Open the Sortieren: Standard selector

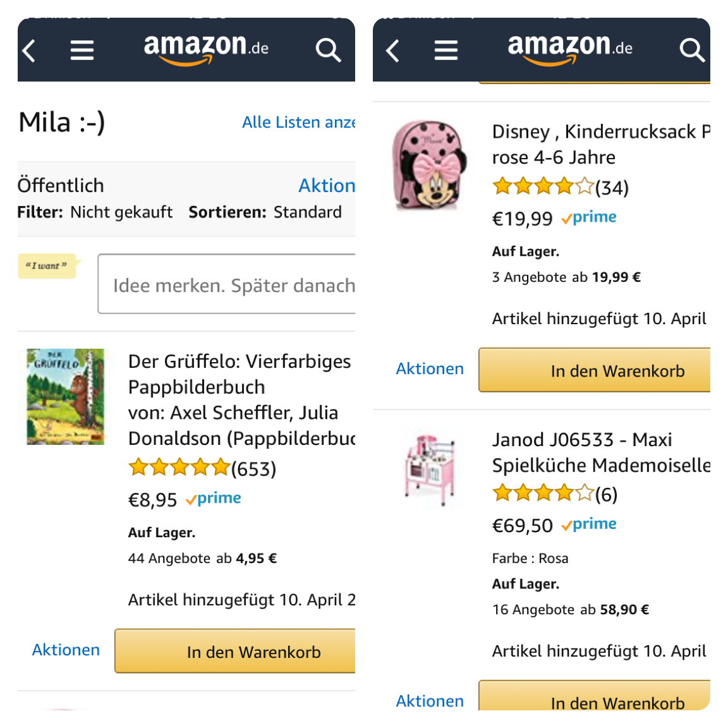pyautogui.click(x=265, y=212)
